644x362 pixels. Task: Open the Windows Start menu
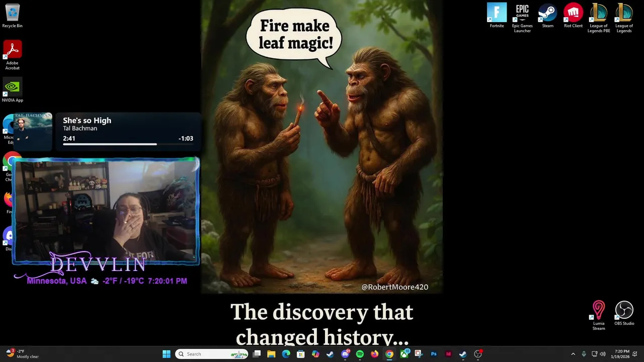167,354
